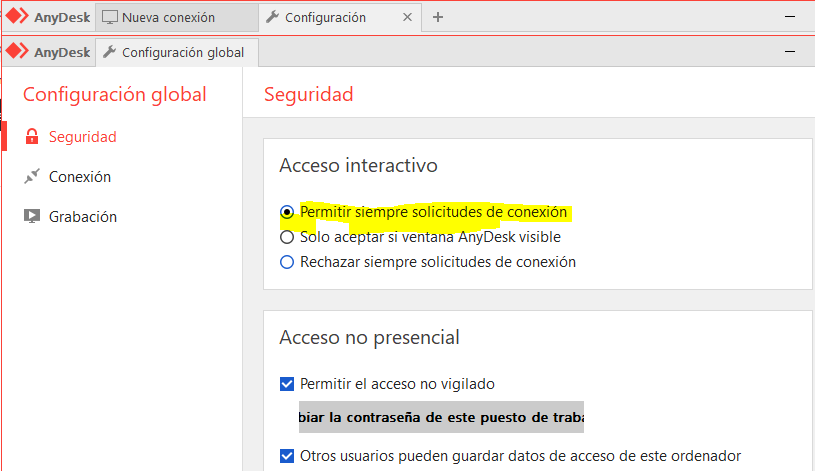This screenshot has height=471, width=815.
Task: Add a new tab with plus button
Action: coord(438,17)
